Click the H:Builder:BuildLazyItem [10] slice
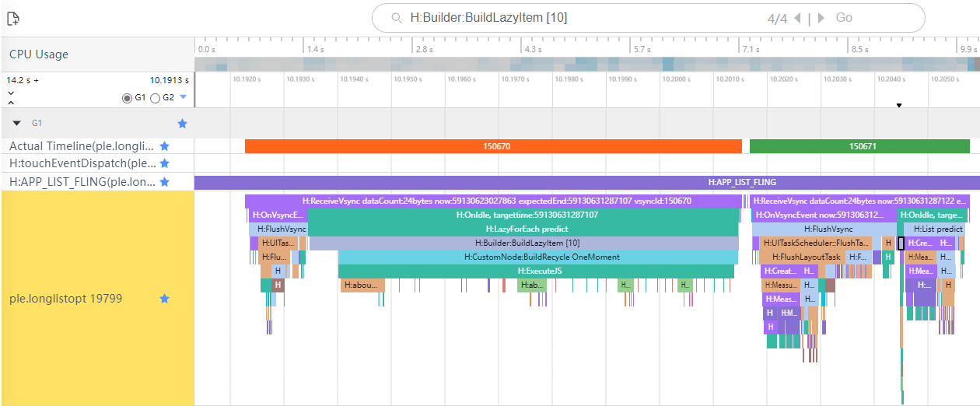The image size is (980, 406). pyautogui.click(x=523, y=243)
